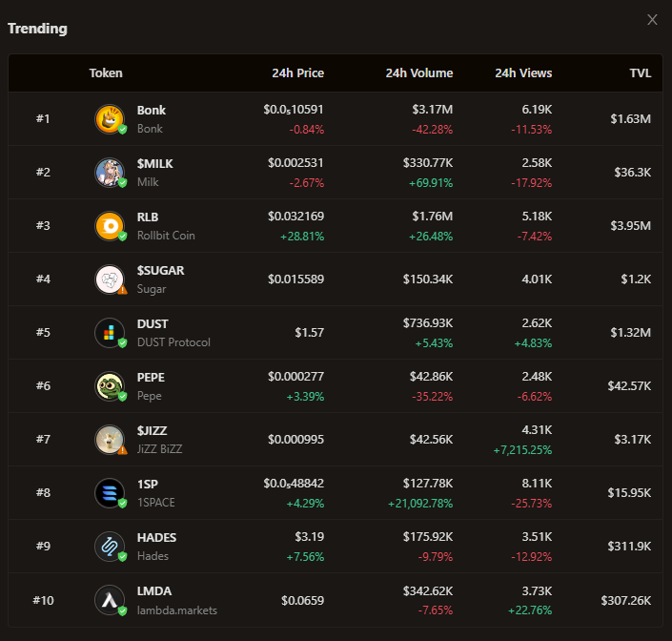The width and height of the screenshot is (672, 641).
Task: Open the LMDA token name
Action: [154, 590]
